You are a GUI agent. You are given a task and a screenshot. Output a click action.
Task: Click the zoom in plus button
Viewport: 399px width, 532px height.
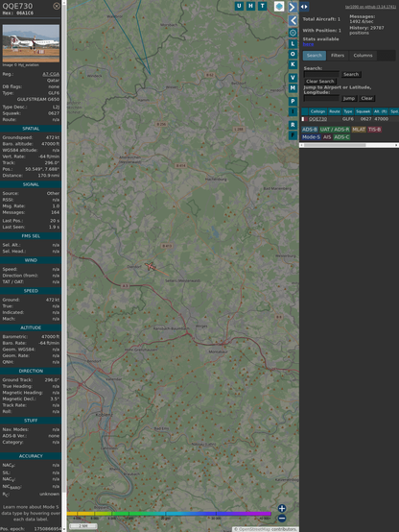click(282, 508)
